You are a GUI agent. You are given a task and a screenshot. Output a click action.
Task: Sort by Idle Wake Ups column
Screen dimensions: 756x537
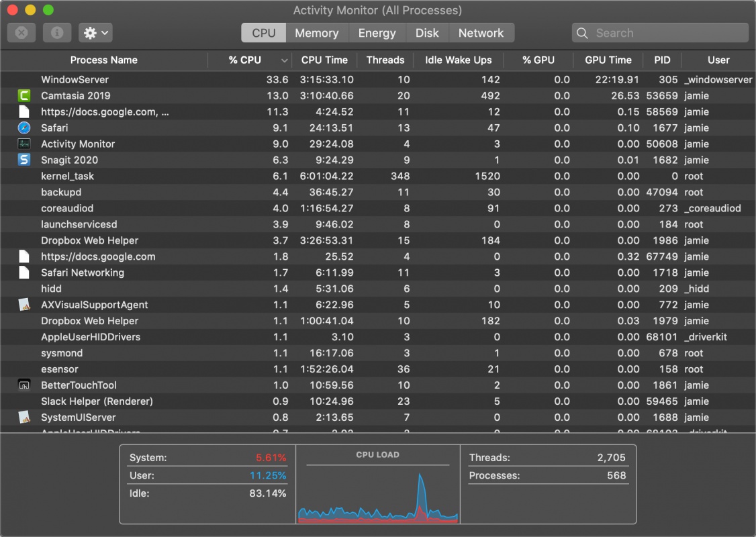pyautogui.click(x=458, y=60)
